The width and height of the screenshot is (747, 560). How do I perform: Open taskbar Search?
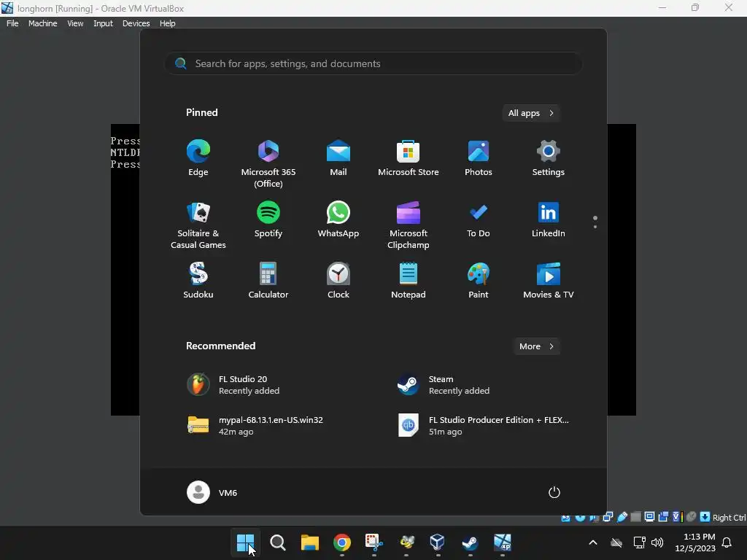278,542
